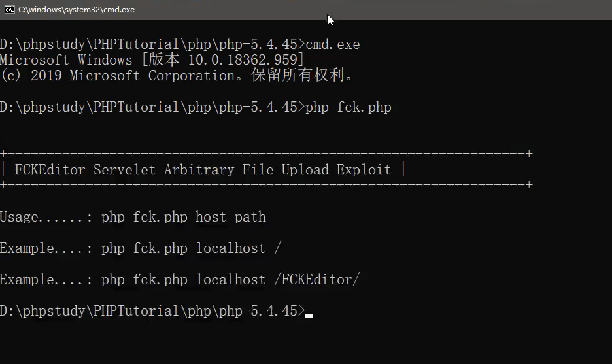The width and height of the screenshot is (612, 364).
Task: Click the 'Usage......:' label
Action: 46,217
